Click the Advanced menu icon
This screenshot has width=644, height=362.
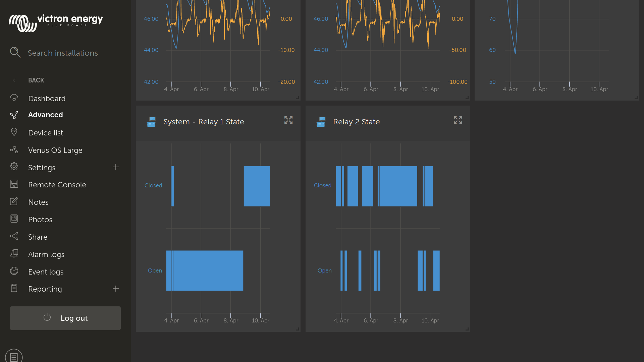click(14, 115)
